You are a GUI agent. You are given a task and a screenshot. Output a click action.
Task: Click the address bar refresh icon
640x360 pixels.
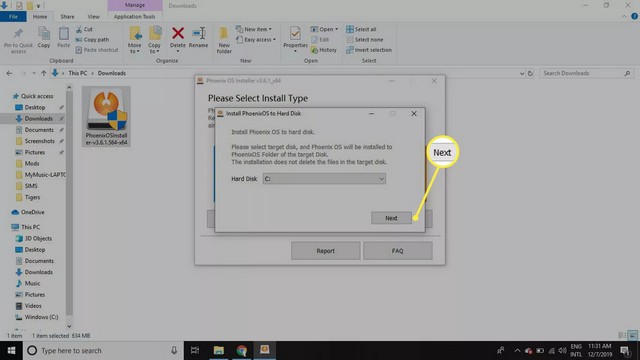pos(530,73)
